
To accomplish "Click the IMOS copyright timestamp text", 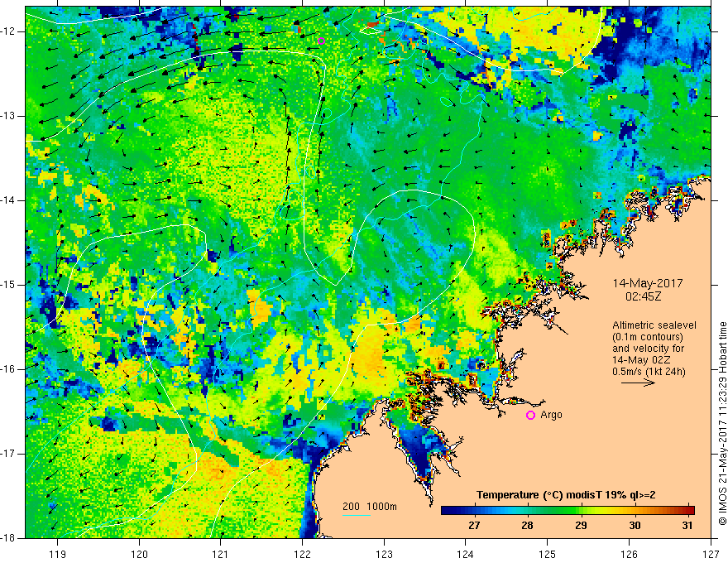I will [722, 423].
